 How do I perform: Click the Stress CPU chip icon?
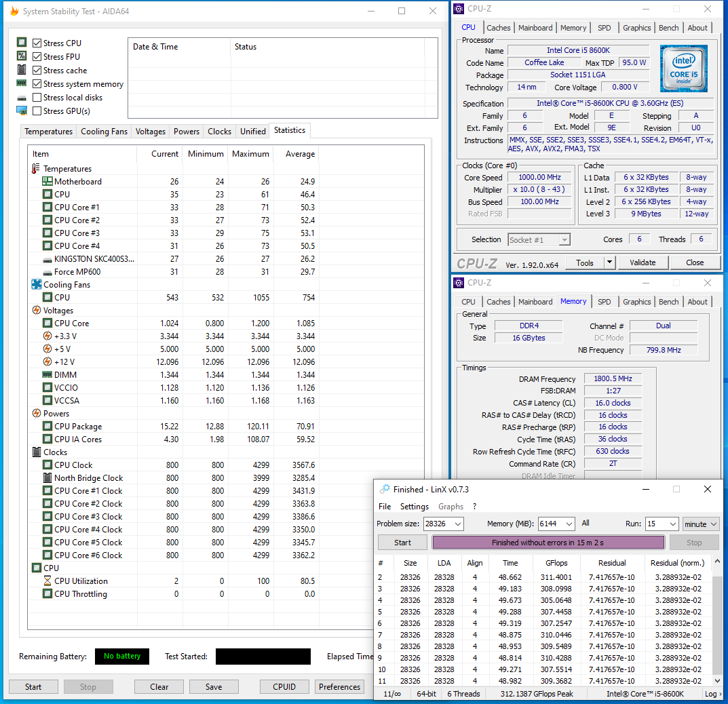click(x=22, y=43)
